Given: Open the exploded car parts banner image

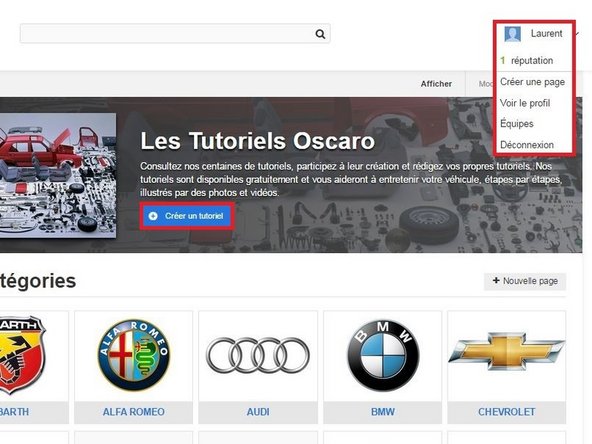Looking at the screenshot, I should tap(58, 176).
